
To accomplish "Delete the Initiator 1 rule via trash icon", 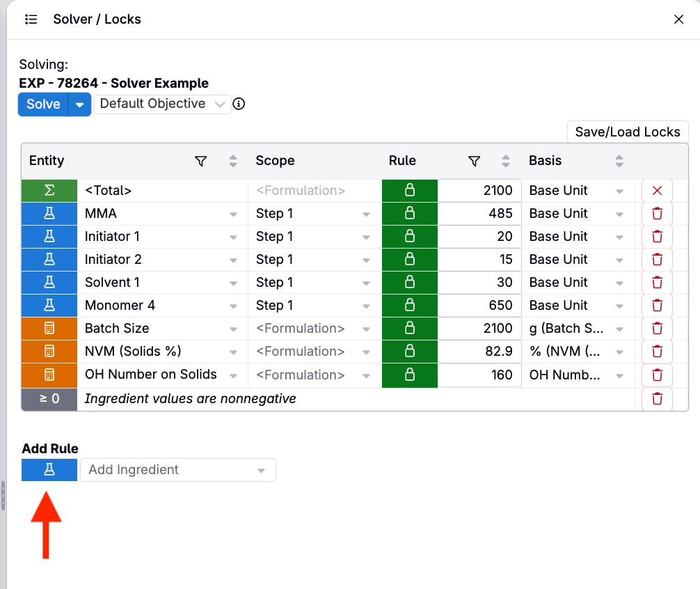I will pyautogui.click(x=657, y=237).
